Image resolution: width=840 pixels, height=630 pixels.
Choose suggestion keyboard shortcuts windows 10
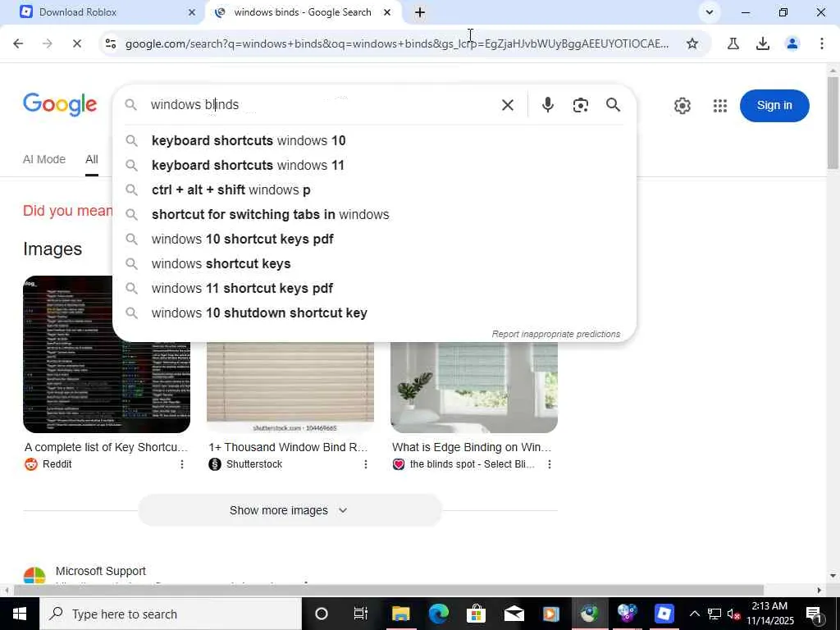(x=374, y=140)
